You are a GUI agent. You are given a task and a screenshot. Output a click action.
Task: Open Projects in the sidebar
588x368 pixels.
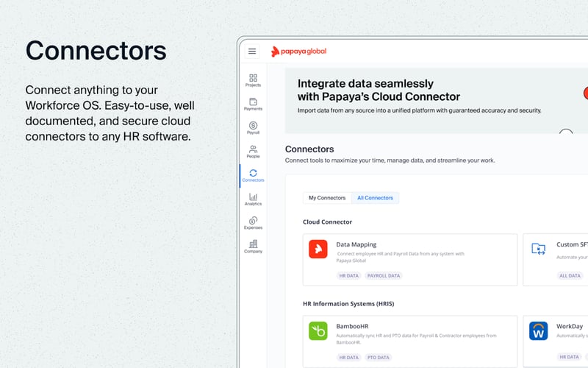253,80
